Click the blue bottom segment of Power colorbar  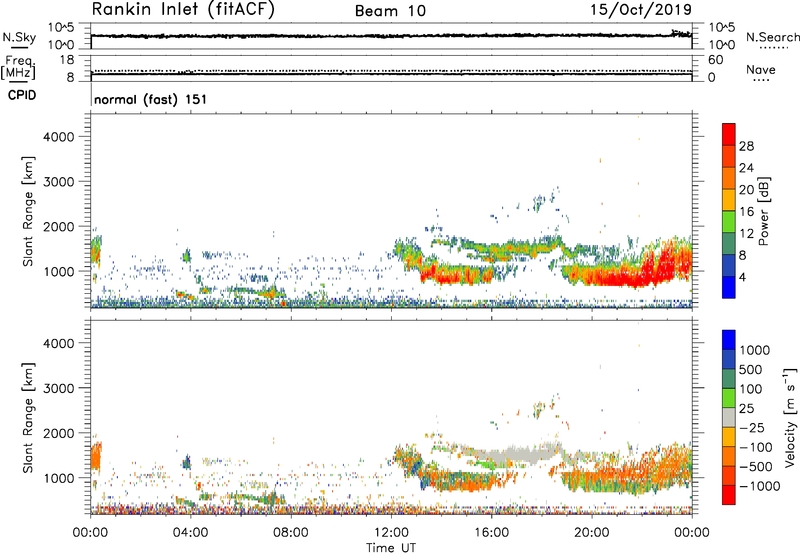pos(729,288)
